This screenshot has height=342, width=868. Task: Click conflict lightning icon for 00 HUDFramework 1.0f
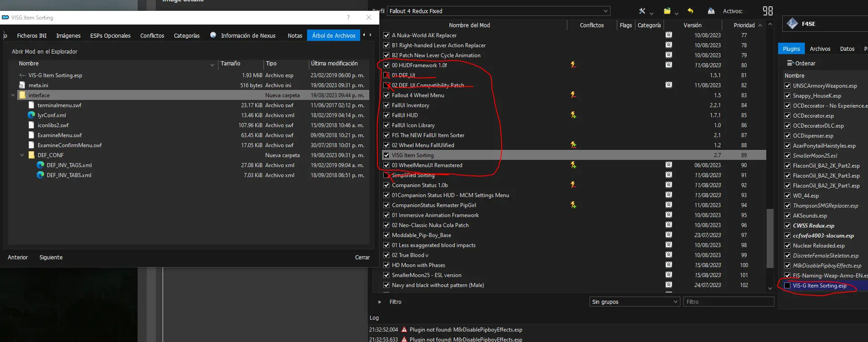(x=573, y=65)
